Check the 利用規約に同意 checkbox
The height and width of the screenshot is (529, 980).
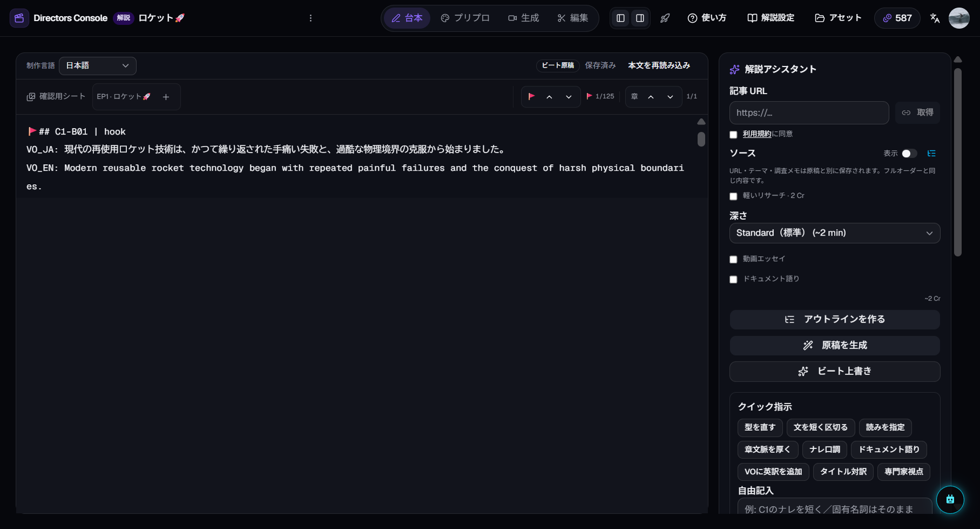point(733,135)
